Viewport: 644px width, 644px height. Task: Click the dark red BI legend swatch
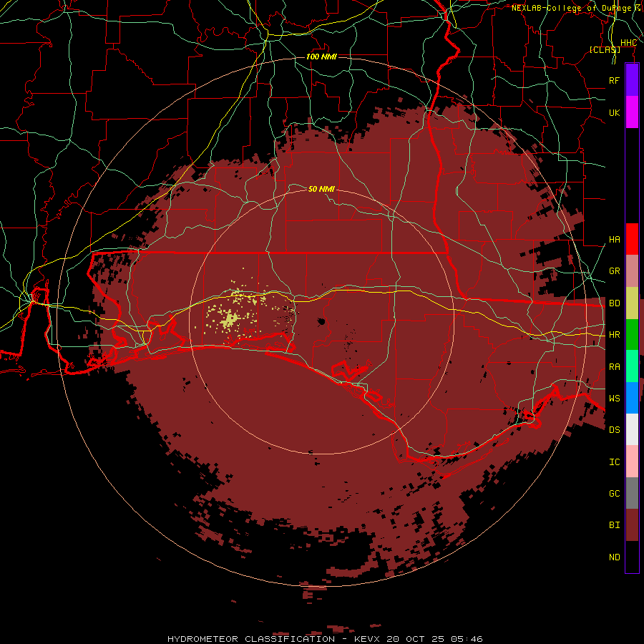click(x=632, y=525)
